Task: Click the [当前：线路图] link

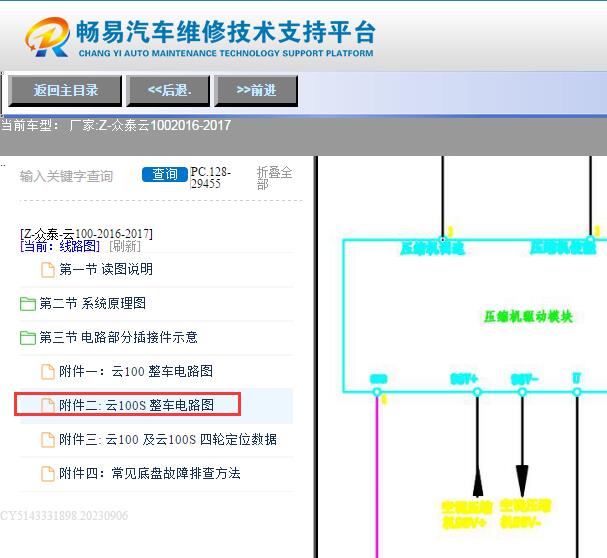Action: [x=60, y=246]
